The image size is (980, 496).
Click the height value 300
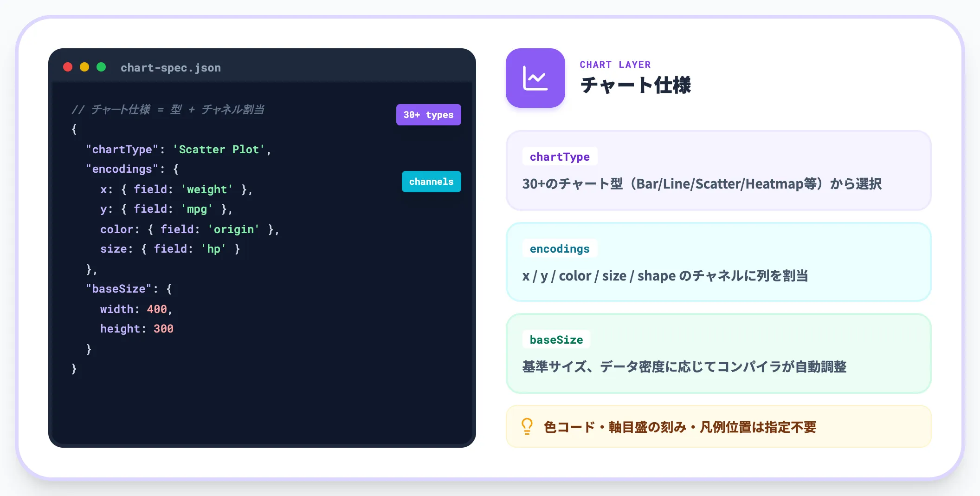click(x=163, y=329)
